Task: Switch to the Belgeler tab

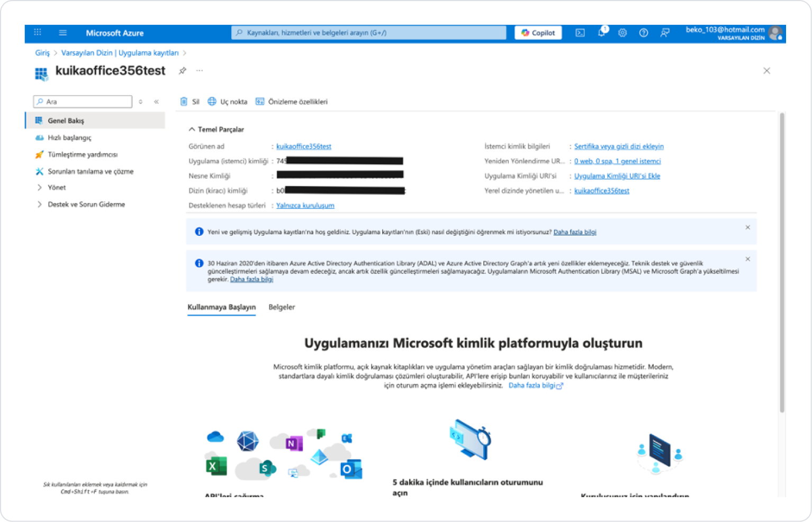Action: pyautogui.click(x=282, y=307)
